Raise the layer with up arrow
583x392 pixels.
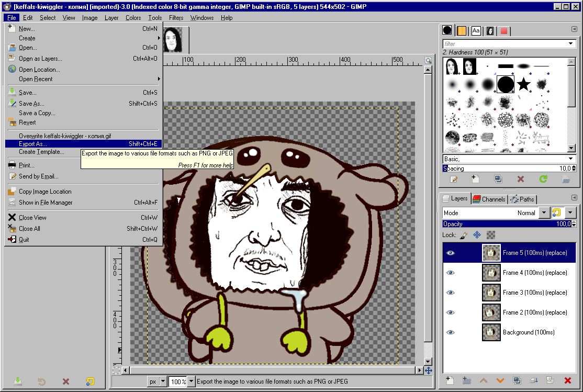pyautogui.click(x=484, y=380)
